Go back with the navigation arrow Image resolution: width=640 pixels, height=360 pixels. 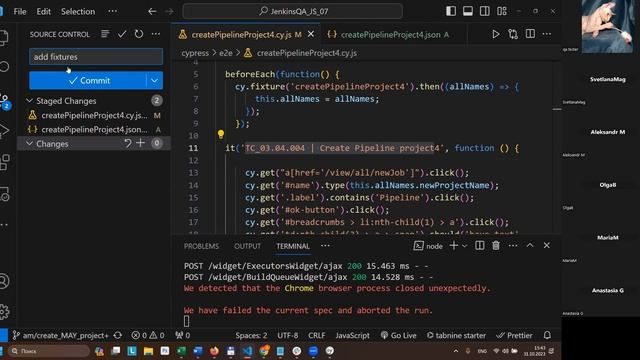coord(152,11)
